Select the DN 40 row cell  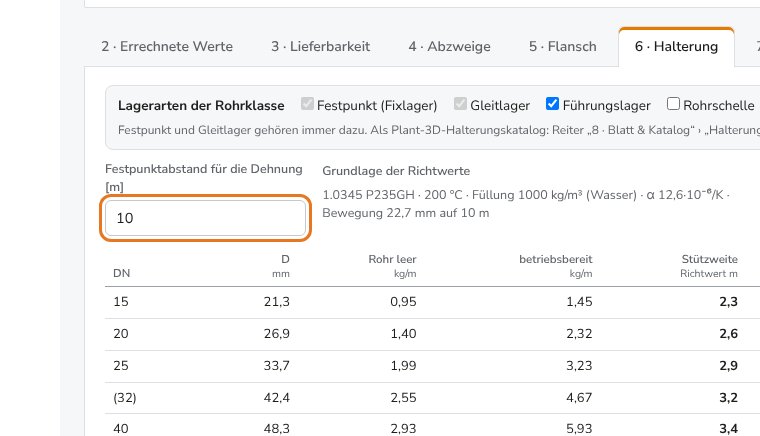121,429
